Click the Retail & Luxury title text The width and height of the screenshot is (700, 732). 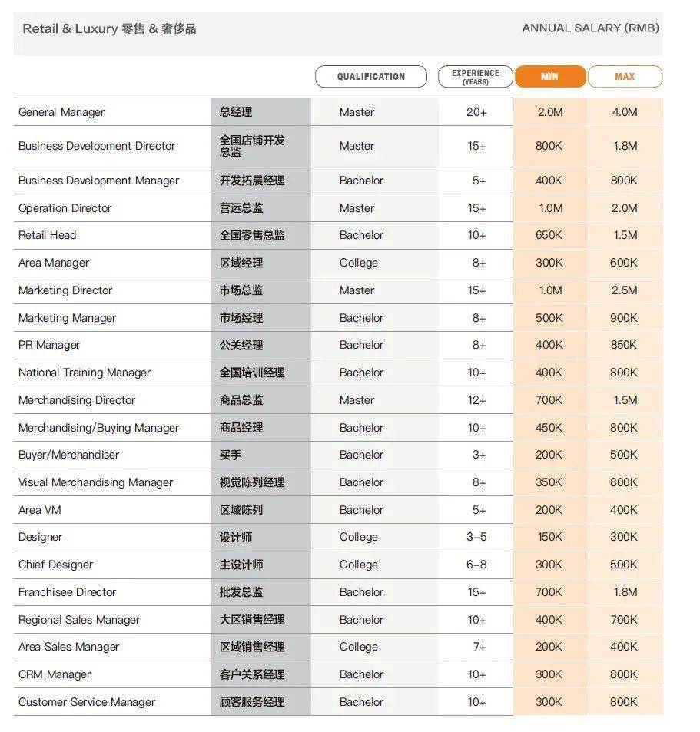[108, 29]
